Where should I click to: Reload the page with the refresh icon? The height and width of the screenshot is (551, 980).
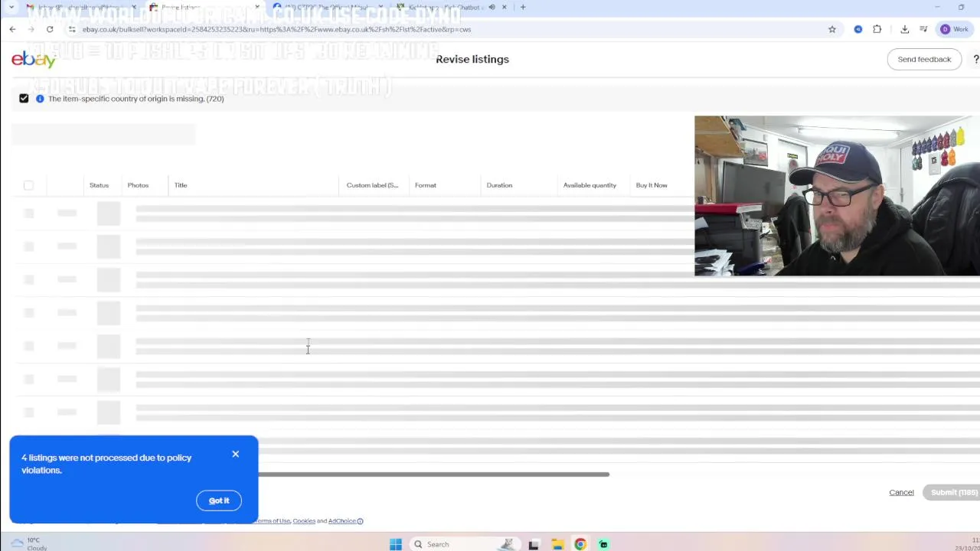pyautogui.click(x=50, y=29)
